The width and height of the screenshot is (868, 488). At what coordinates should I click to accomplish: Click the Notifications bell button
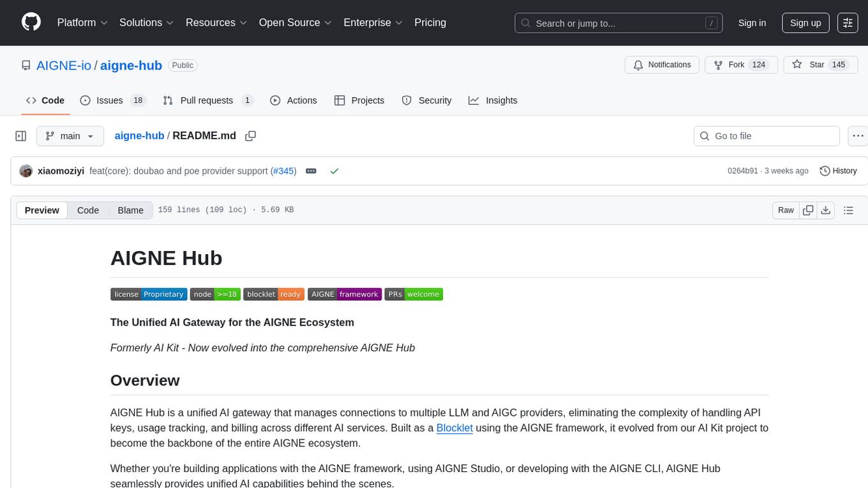(x=662, y=65)
